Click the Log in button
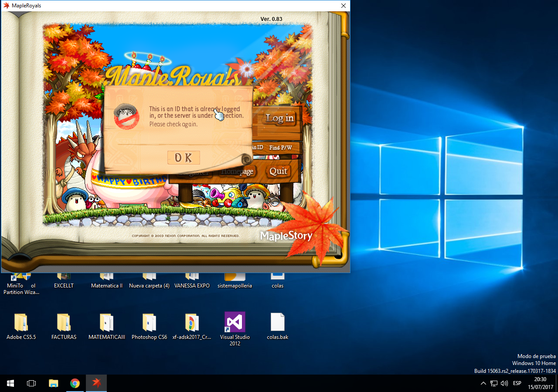Screen dimensions: 558x392 click(280, 118)
